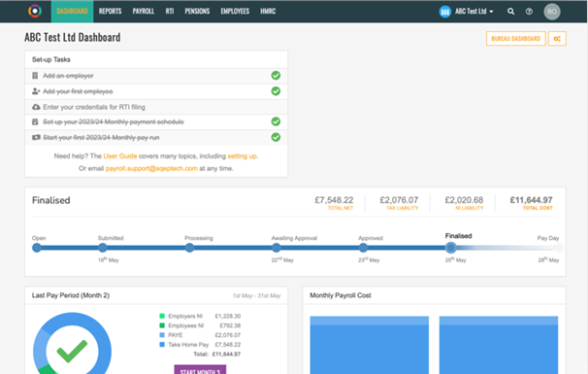Screen dimensions: 588x374
Task: Click the PAYE light blue legend swatch
Action: click(x=162, y=335)
